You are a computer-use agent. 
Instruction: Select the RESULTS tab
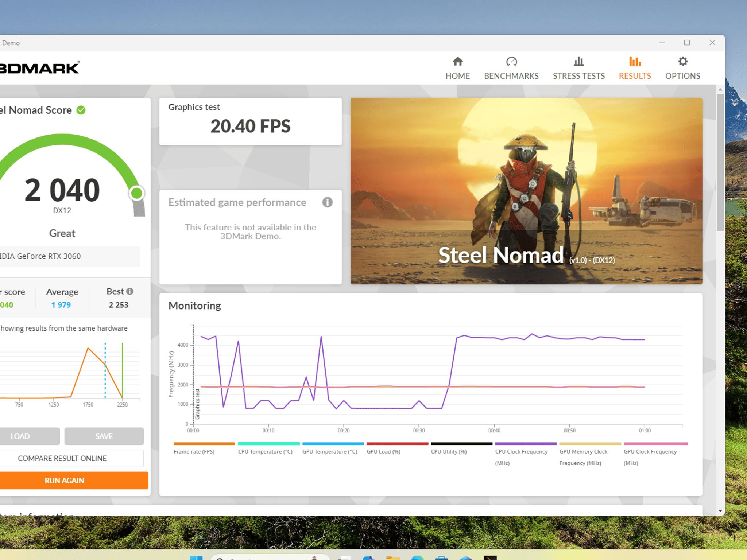pyautogui.click(x=635, y=68)
